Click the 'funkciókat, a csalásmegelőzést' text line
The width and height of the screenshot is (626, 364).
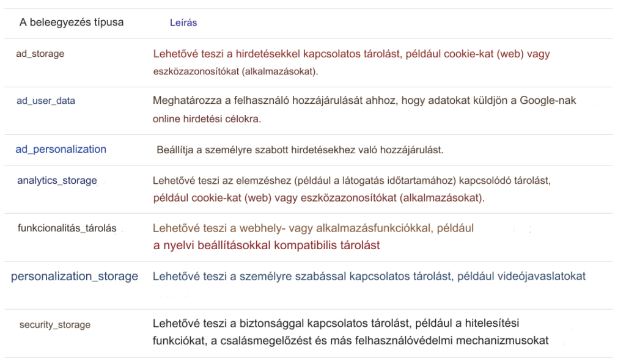pyautogui.click(x=350, y=340)
